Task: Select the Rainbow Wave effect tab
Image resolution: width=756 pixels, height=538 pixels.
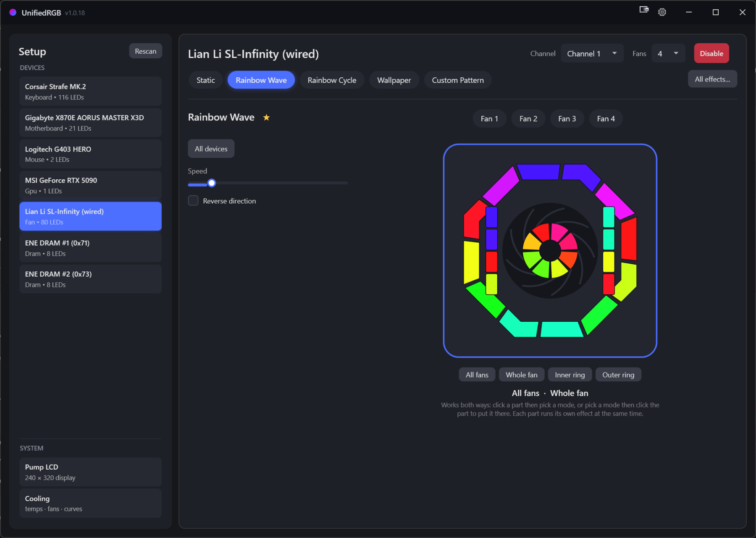Action: click(x=261, y=80)
